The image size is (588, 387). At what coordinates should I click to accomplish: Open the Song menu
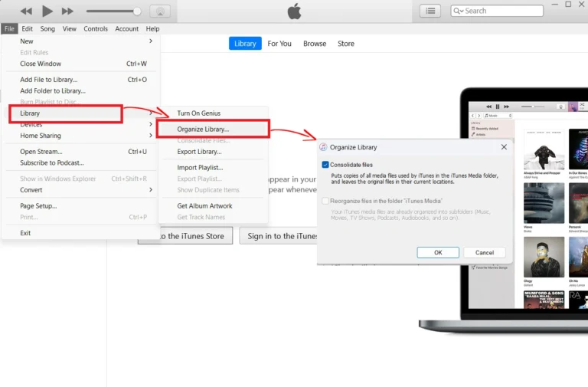(x=47, y=29)
